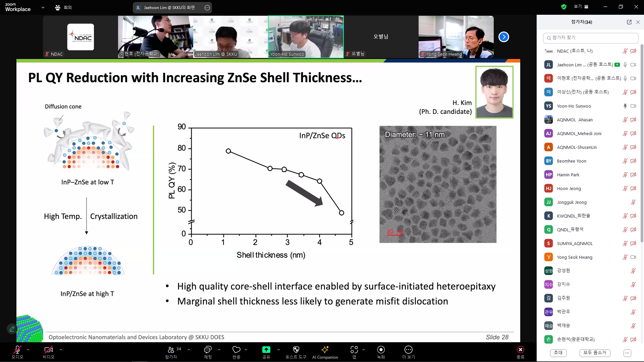This screenshot has height=362, width=644.
Task: Select Yong Seok Hwang video thumbnail
Action: 456,37
